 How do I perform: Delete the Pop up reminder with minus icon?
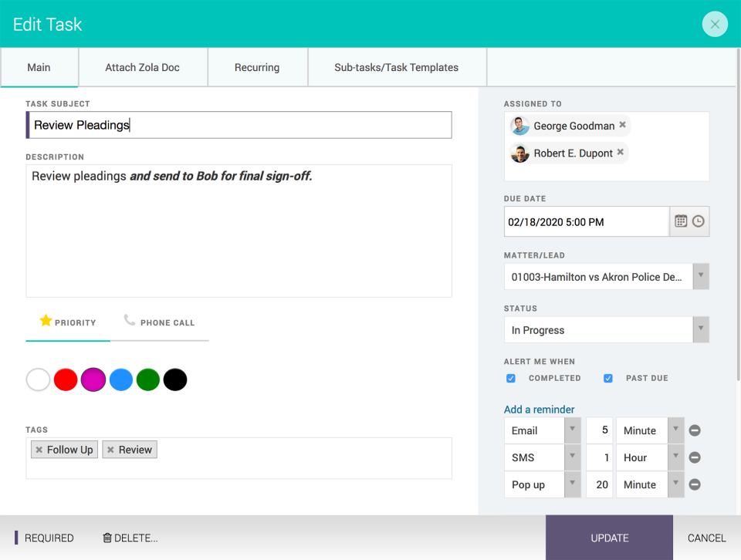click(694, 484)
